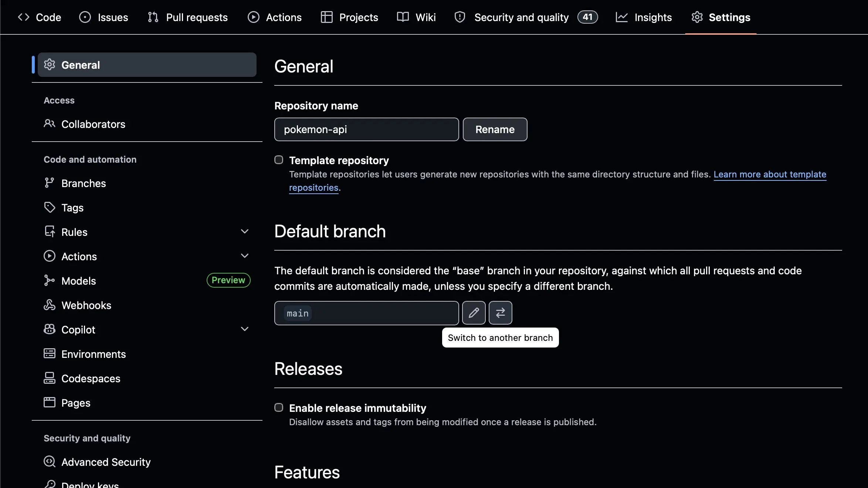Switch to the Wiki tab

point(416,17)
